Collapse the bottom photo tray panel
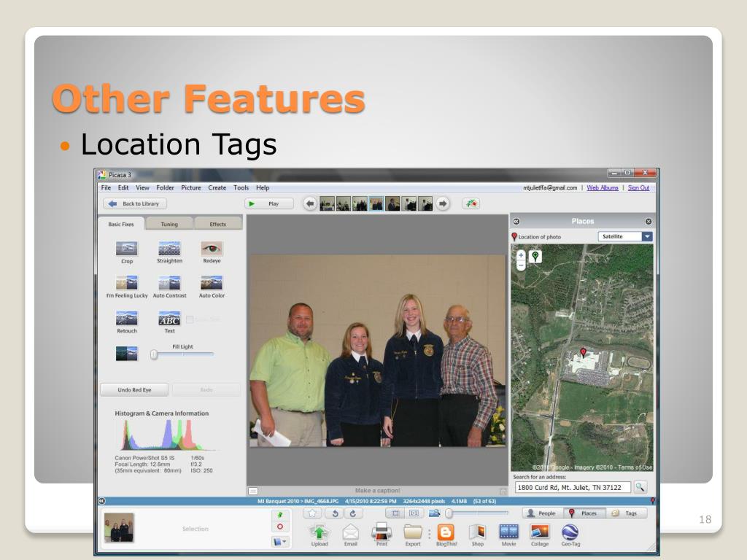This screenshot has width=747, height=560. 101,501
